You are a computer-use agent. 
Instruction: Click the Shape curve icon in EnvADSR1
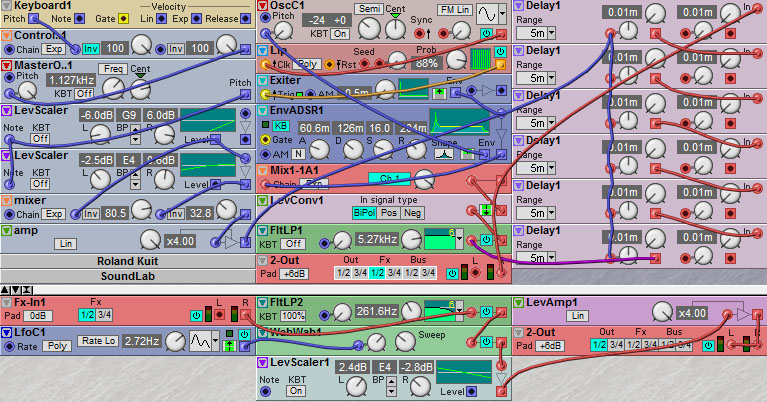coord(444,154)
